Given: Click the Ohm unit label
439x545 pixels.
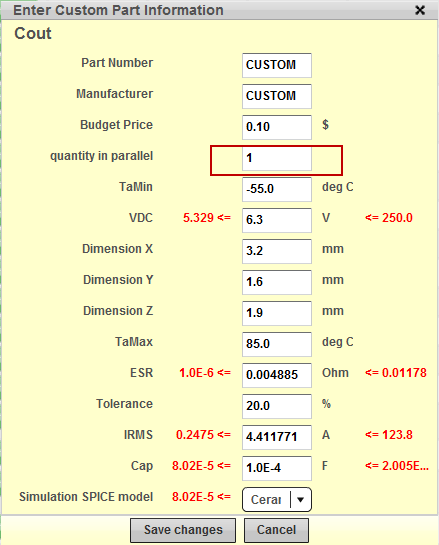Looking at the screenshot, I should (335, 373).
